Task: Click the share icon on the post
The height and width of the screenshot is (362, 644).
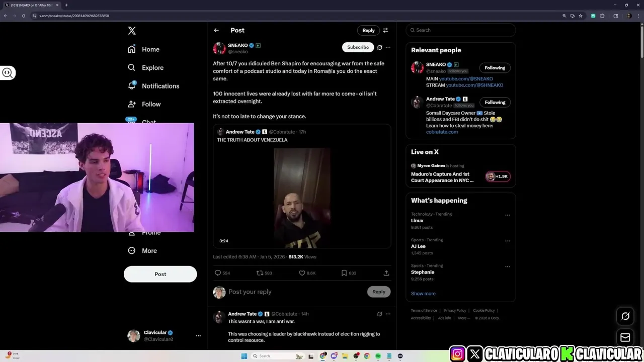Action: pos(386,273)
